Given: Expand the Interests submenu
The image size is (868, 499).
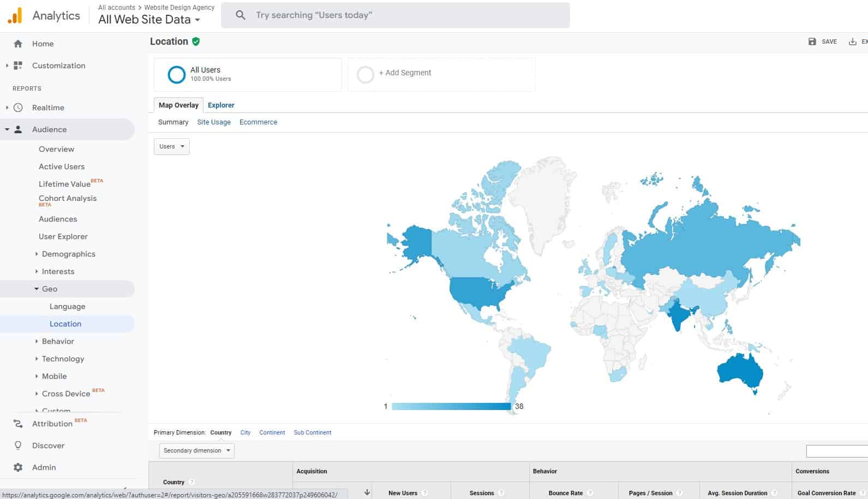Looking at the screenshot, I should [x=37, y=271].
